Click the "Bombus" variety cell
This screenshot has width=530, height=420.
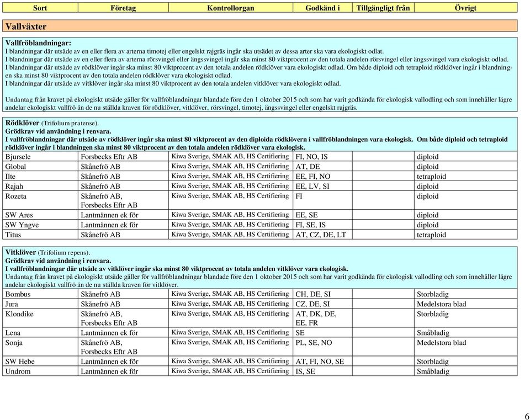pos(40,294)
